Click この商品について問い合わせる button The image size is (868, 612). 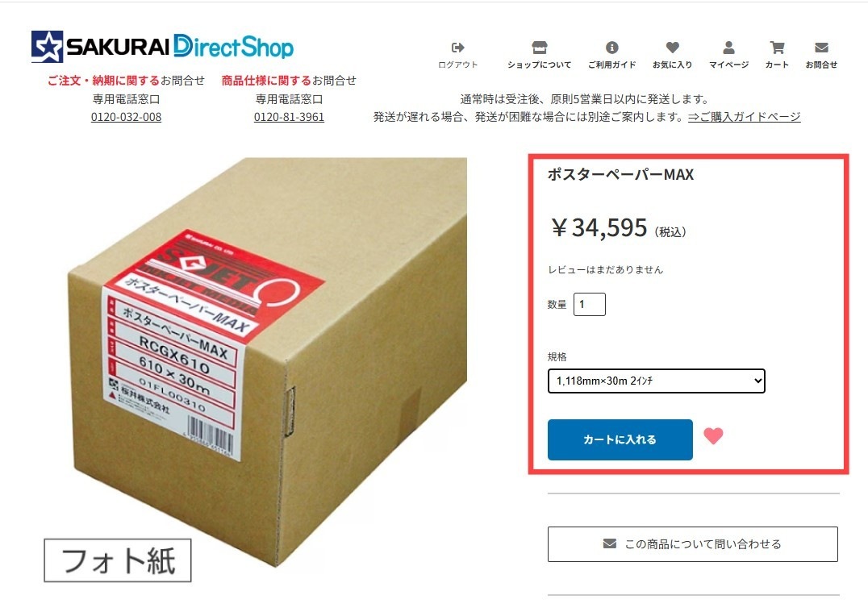click(692, 544)
